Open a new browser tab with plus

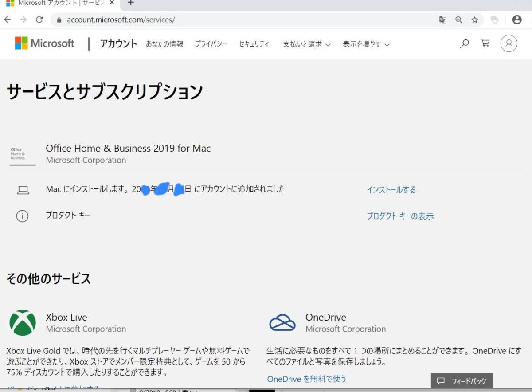131,3
